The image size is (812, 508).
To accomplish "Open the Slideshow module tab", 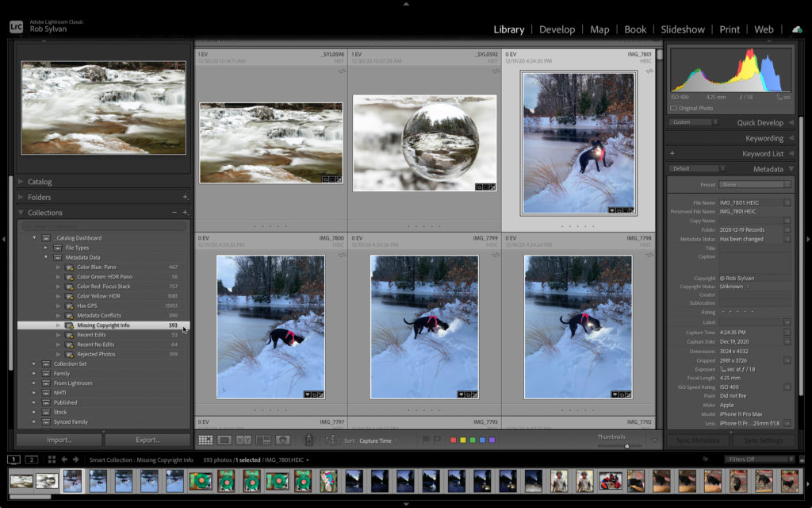I will (x=682, y=29).
